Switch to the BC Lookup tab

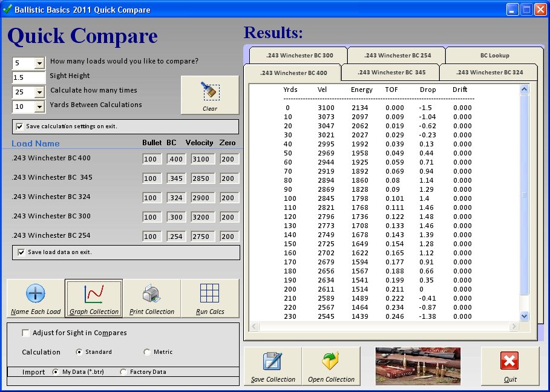pos(494,55)
